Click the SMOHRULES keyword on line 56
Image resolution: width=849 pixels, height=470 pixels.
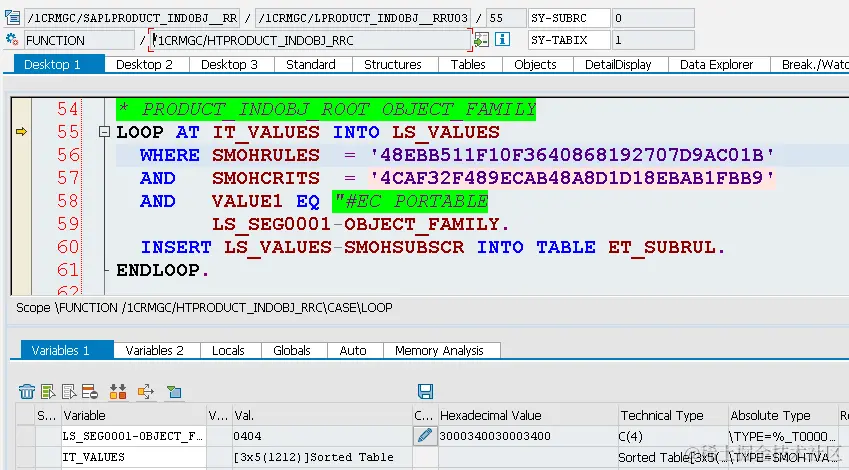[266, 155]
